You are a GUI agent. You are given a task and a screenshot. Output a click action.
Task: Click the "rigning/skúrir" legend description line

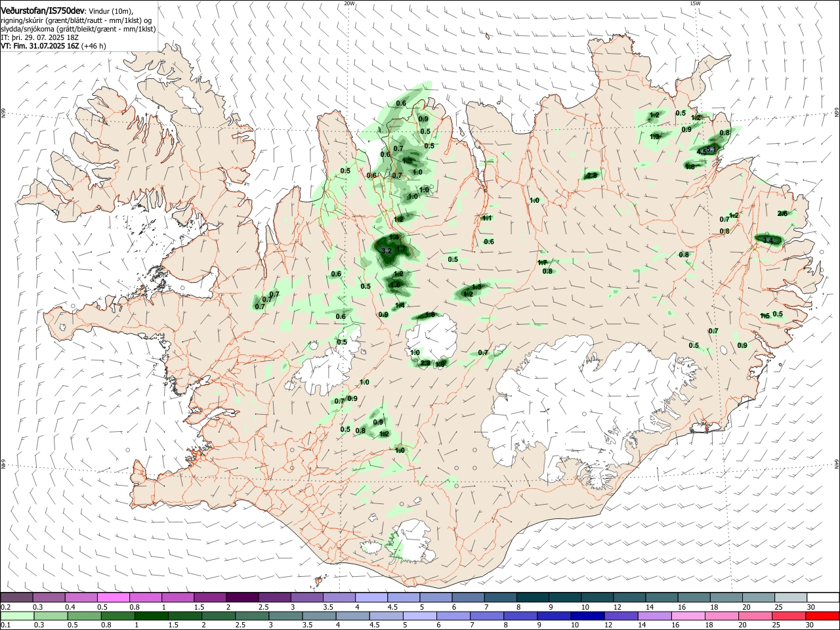point(75,20)
